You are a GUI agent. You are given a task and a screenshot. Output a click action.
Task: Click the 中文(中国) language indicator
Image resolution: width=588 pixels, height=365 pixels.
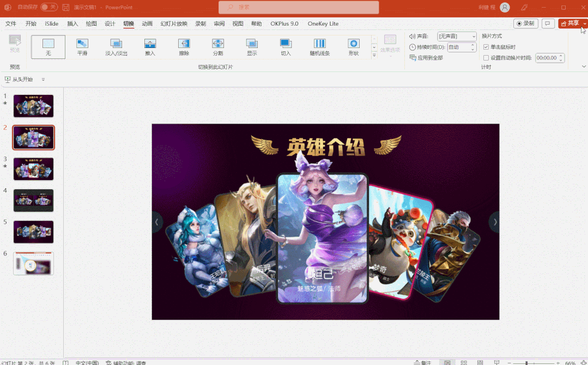point(87,363)
